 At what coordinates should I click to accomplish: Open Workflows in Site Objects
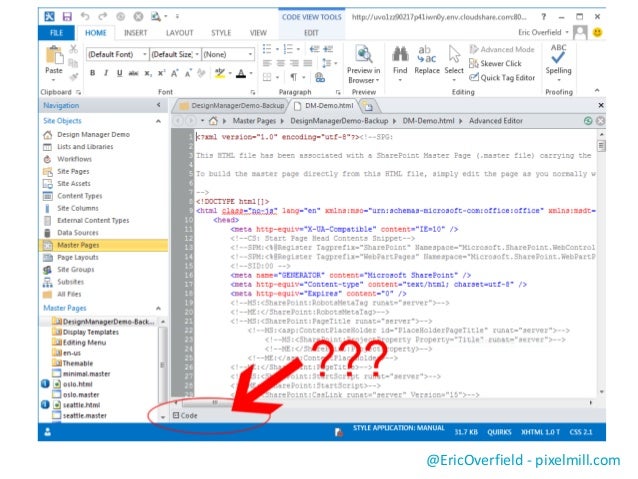click(74, 159)
